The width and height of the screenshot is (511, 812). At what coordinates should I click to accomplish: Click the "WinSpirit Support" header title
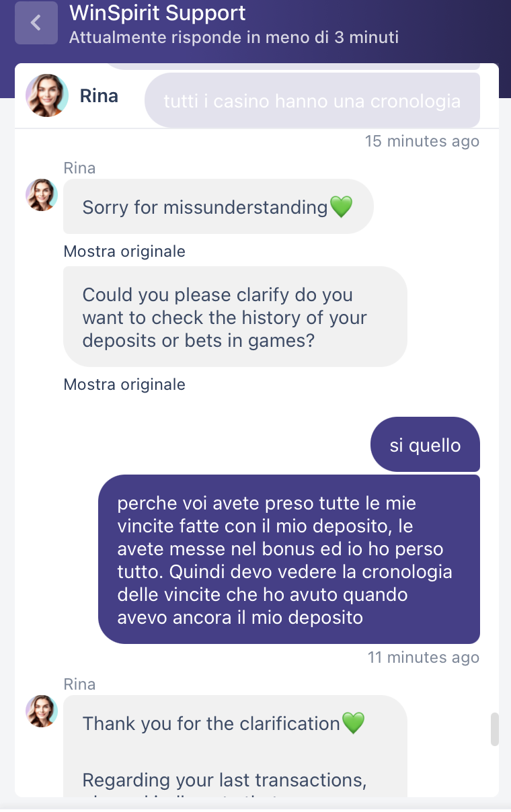click(x=158, y=13)
